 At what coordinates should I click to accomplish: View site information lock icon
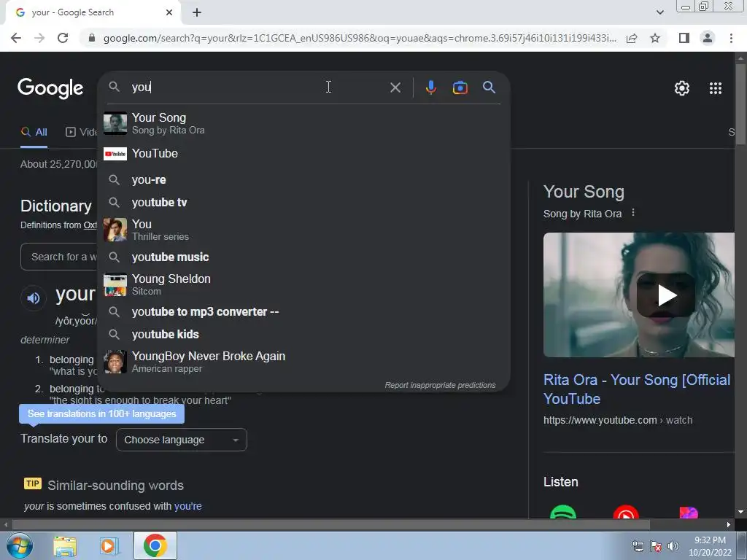coord(92,38)
